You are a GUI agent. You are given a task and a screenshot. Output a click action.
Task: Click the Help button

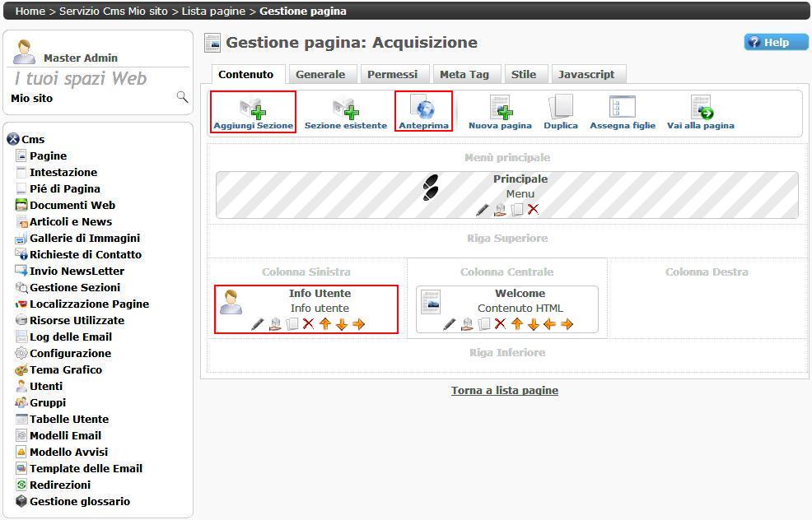pos(776,42)
